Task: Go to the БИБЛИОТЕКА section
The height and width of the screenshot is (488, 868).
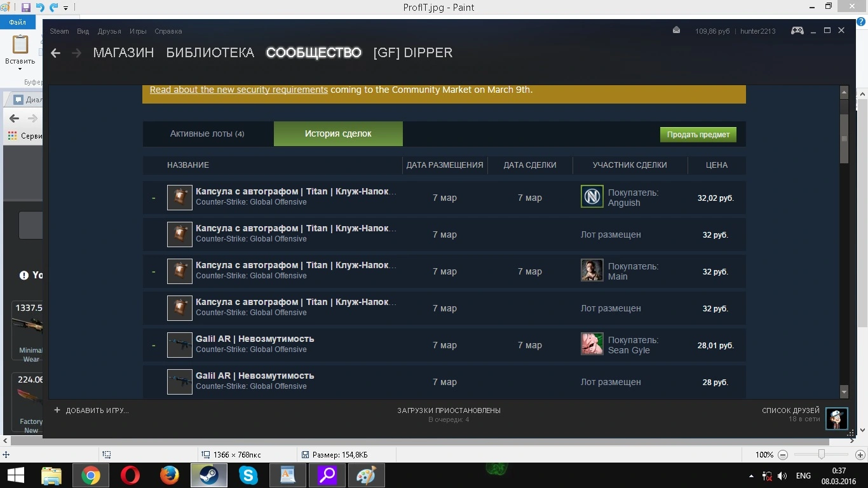Action: coord(210,53)
